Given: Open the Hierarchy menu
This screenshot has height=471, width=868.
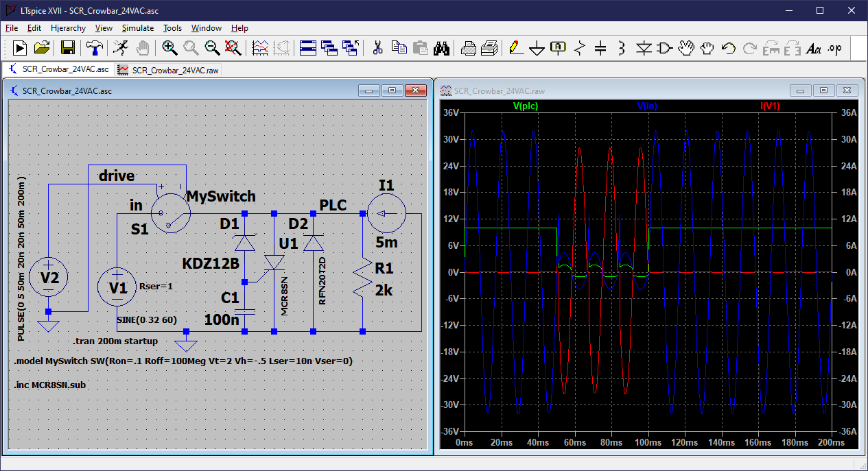Looking at the screenshot, I should pos(68,28).
